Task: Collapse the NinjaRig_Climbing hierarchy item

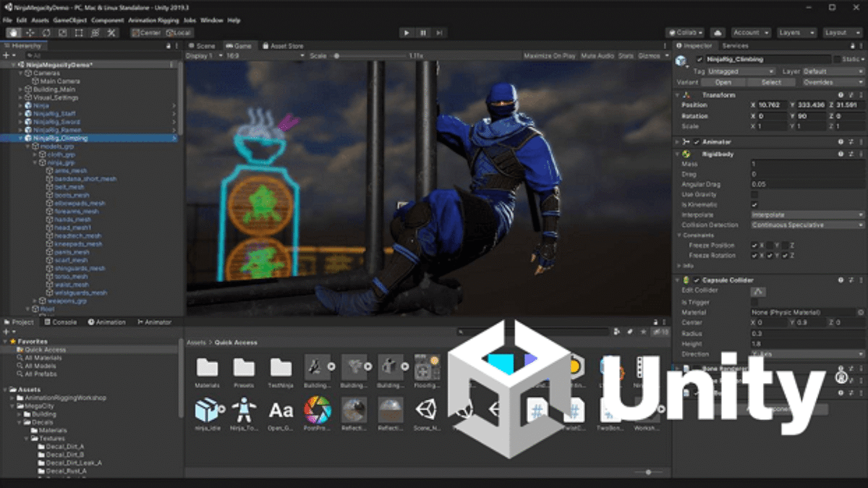Action: pyautogui.click(x=21, y=137)
